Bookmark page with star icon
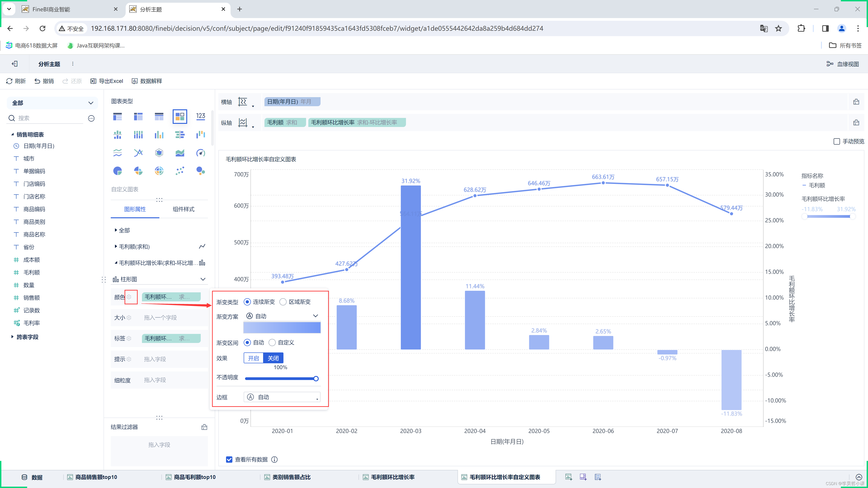The height and width of the screenshot is (488, 868). (x=778, y=28)
